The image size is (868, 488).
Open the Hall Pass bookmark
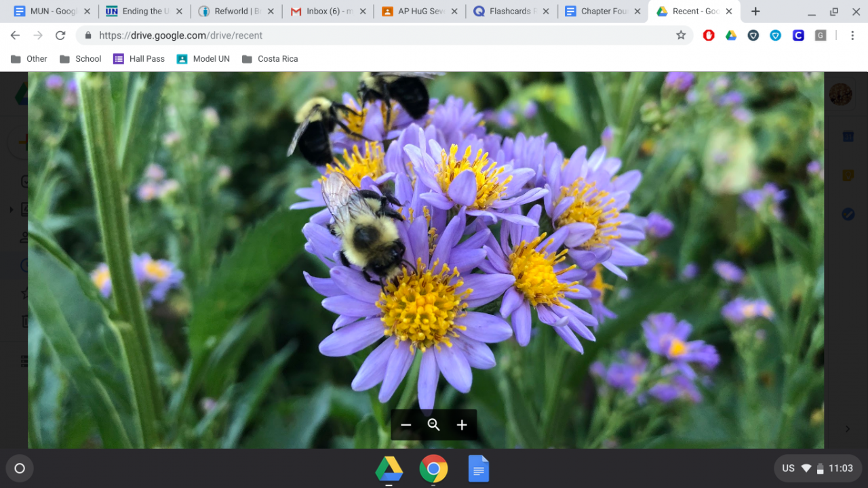(x=139, y=59)
